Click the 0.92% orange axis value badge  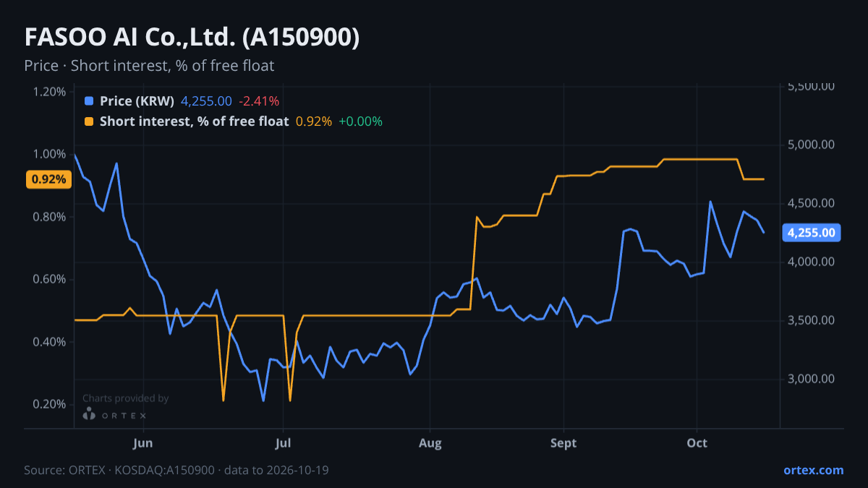pyautogui.click(x=49, y=179)
